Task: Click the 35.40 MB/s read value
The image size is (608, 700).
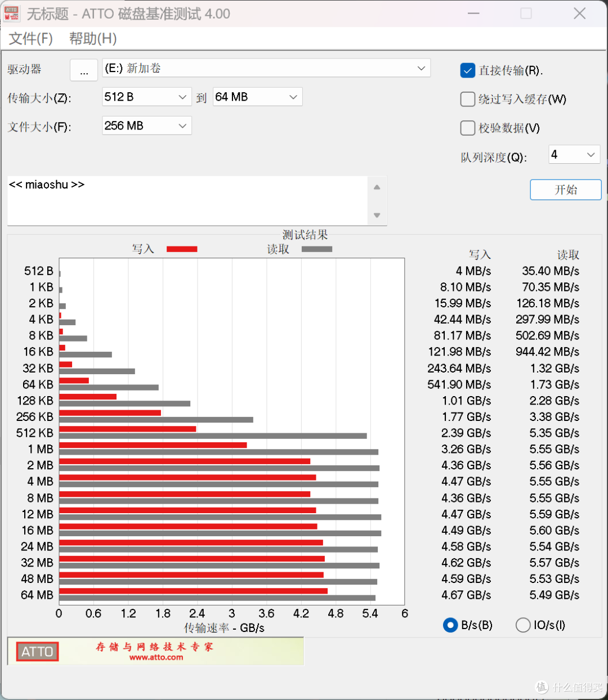Action: pyautogui.click(x=551, y=271)
